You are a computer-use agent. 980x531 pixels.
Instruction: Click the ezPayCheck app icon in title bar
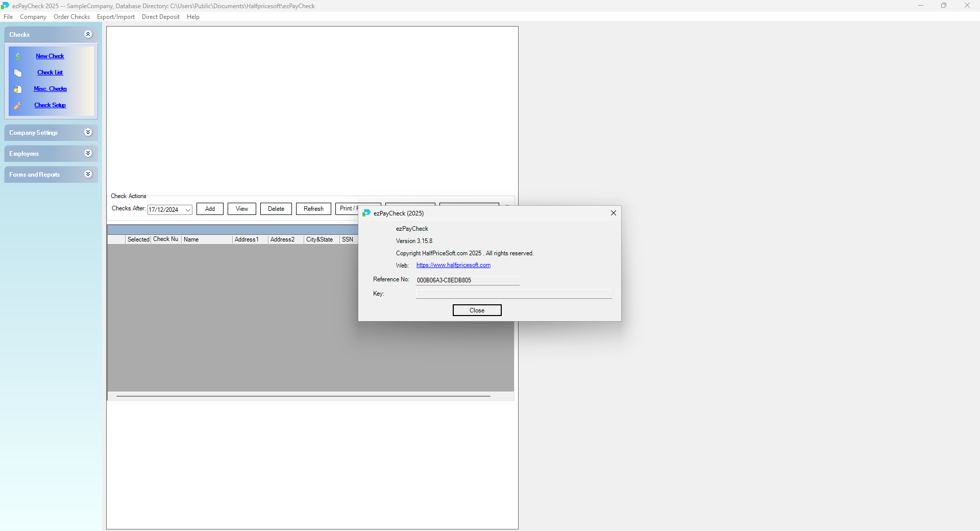click(5, 6)
